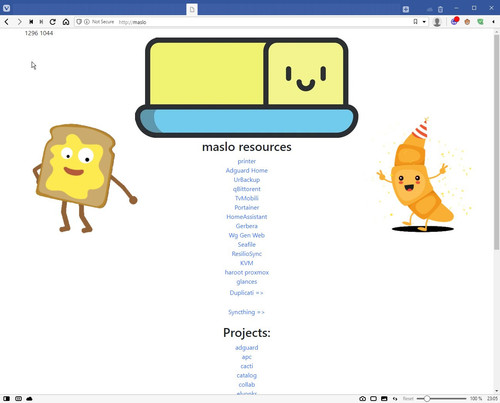The height and width of the screenshot is (403, 500).
Task: Toggle extensions visibility with the arrow
Action: [x=493, y=22]
